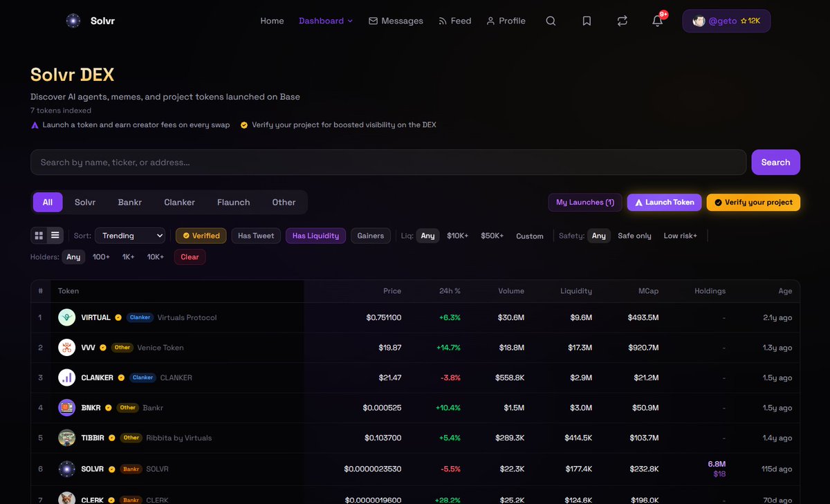Viewport: 830px width, 504px height.
Task: Select Liq Any option
Action: (428, 236)
